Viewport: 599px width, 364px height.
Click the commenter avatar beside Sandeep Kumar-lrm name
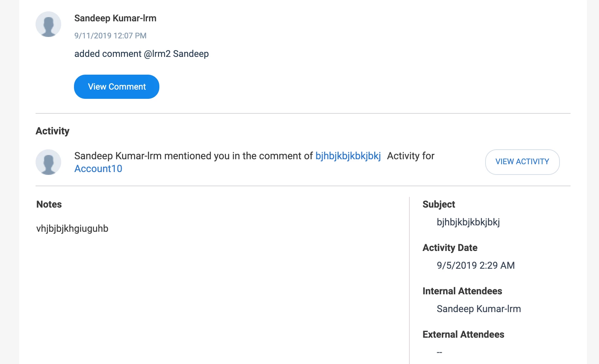pos(48,24)
